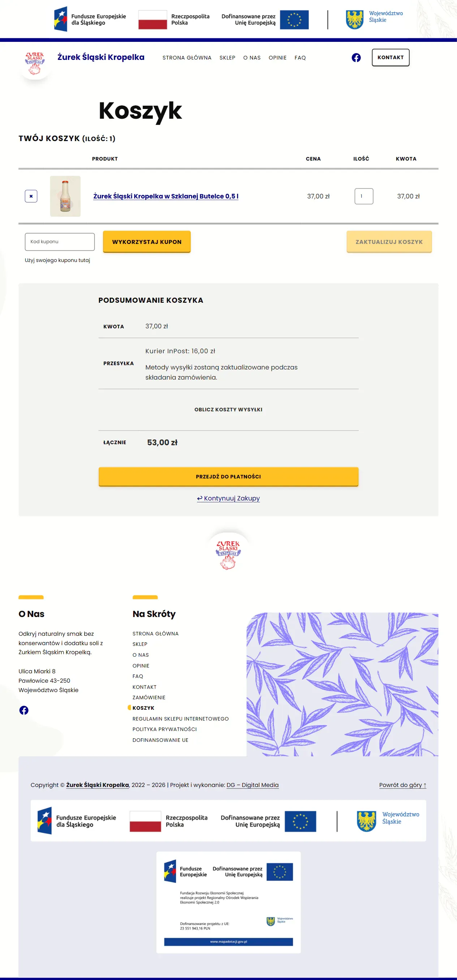Open the Sklep menu item

point(227,58)
